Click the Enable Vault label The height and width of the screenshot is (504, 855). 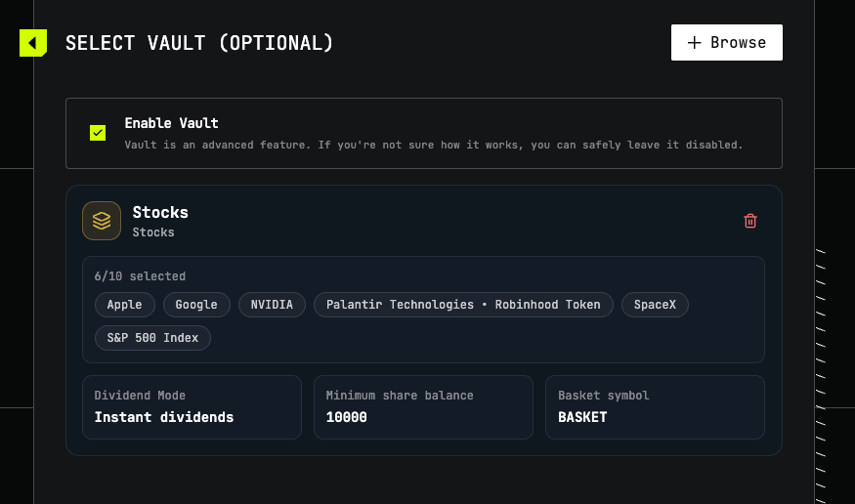point(171,123)
